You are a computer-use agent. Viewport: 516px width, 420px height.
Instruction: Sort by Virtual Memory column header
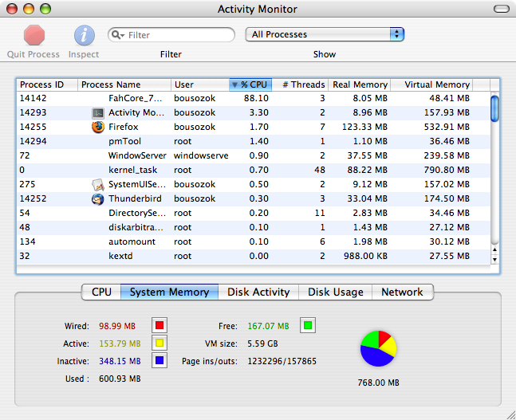pyautogui.click(x=431, y=84)
